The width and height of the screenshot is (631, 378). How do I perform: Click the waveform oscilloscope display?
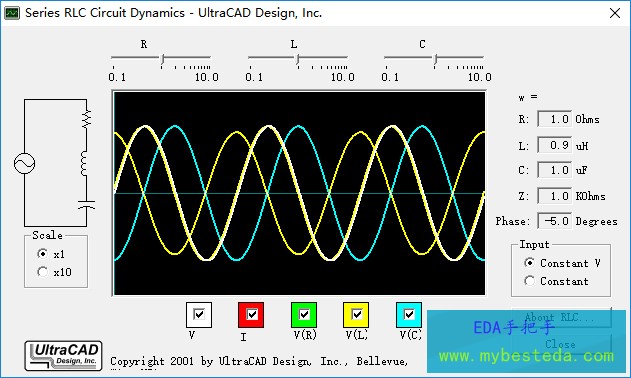[299, 193]
